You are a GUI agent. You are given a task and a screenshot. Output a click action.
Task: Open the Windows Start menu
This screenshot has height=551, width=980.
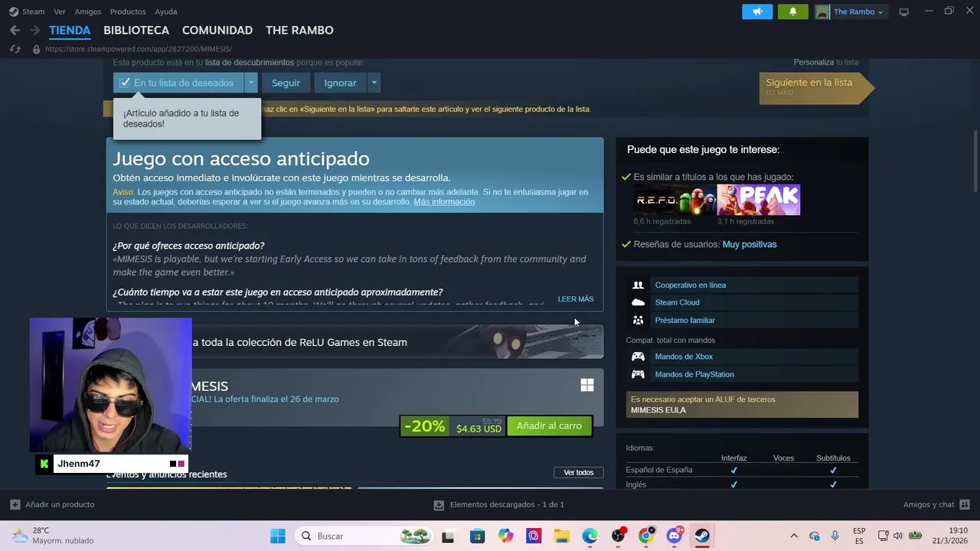point(278,536)
